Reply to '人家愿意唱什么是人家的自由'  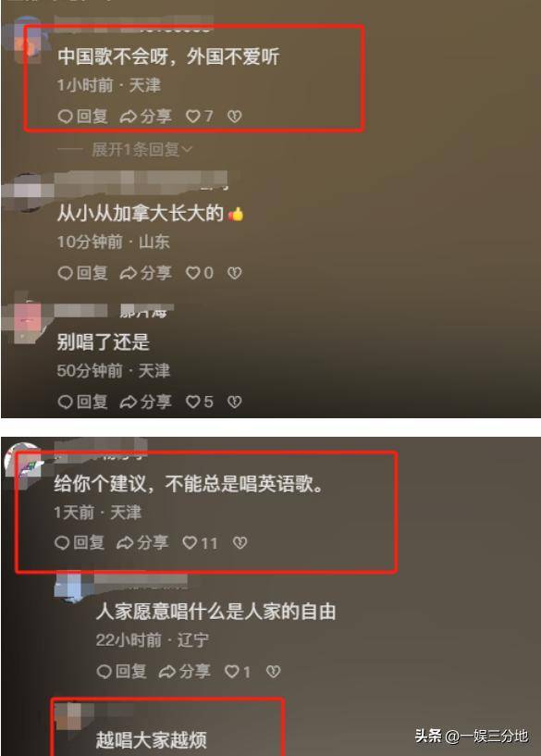(x=121, y=671)
